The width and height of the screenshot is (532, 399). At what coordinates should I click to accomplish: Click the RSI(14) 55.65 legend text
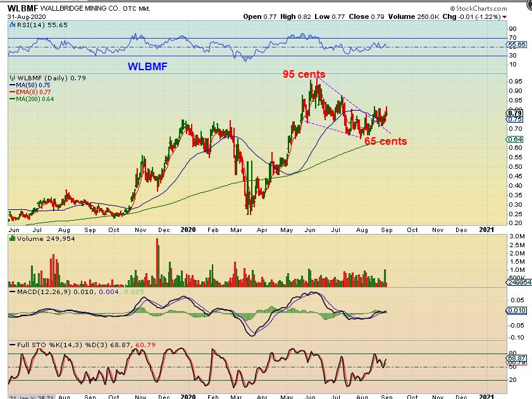(42, 25)
